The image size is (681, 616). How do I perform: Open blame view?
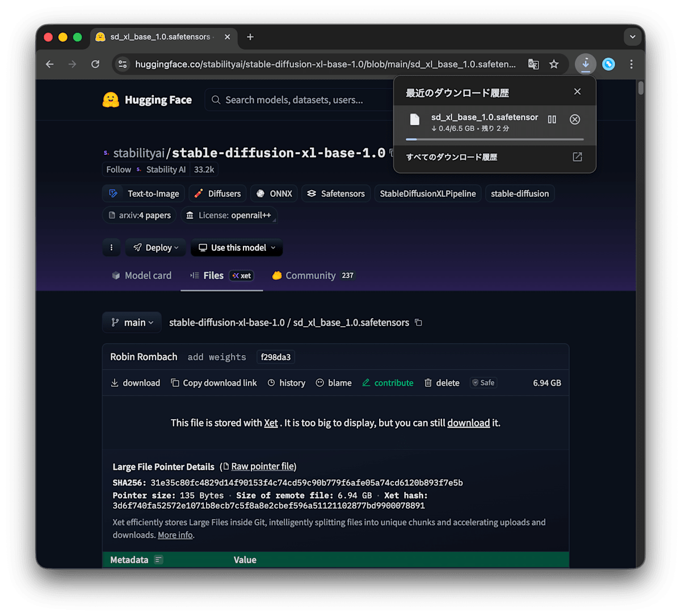(334, 383)
